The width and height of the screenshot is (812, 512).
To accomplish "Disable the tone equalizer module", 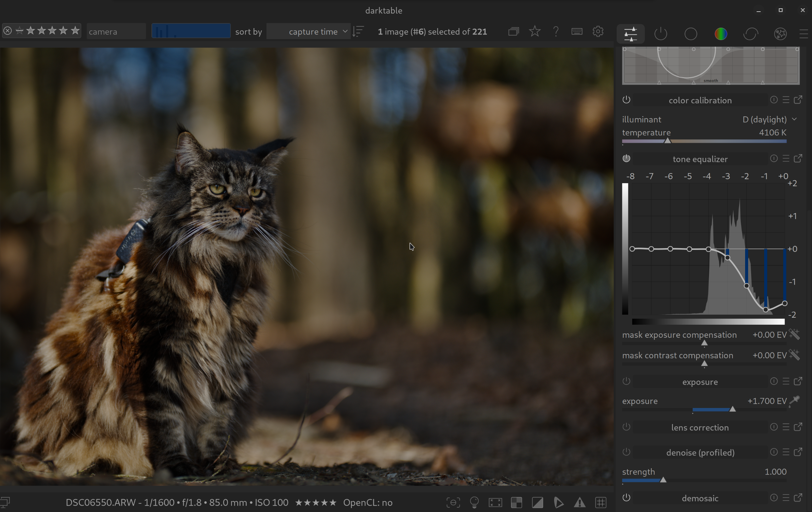I will (x=626, y=159).
